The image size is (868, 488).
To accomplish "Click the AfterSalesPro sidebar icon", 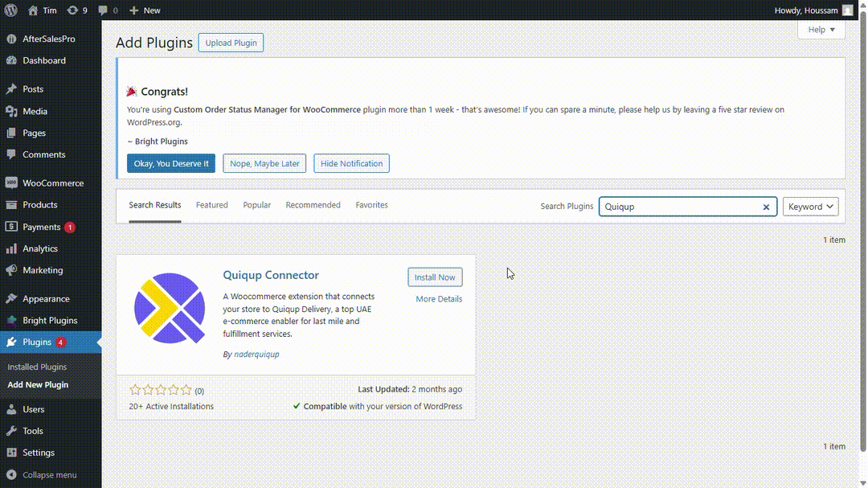I will 11,39.
